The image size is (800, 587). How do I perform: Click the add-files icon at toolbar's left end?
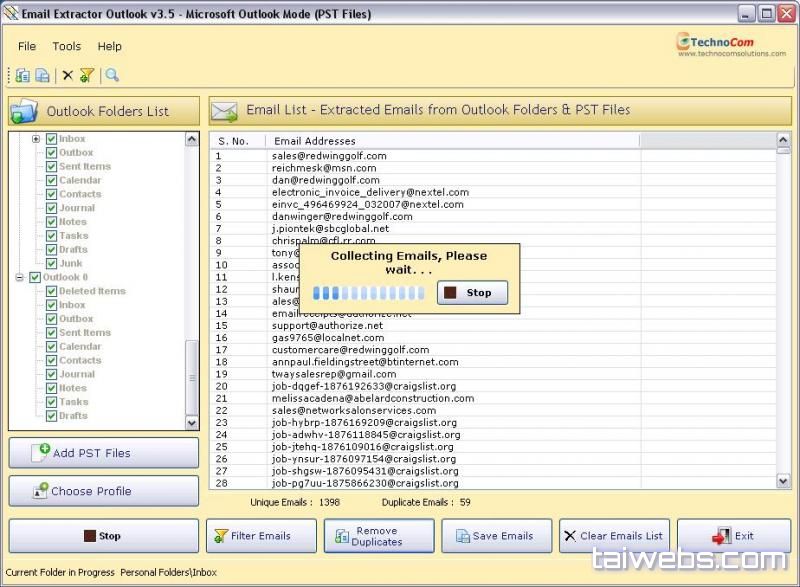click(22, 75)
